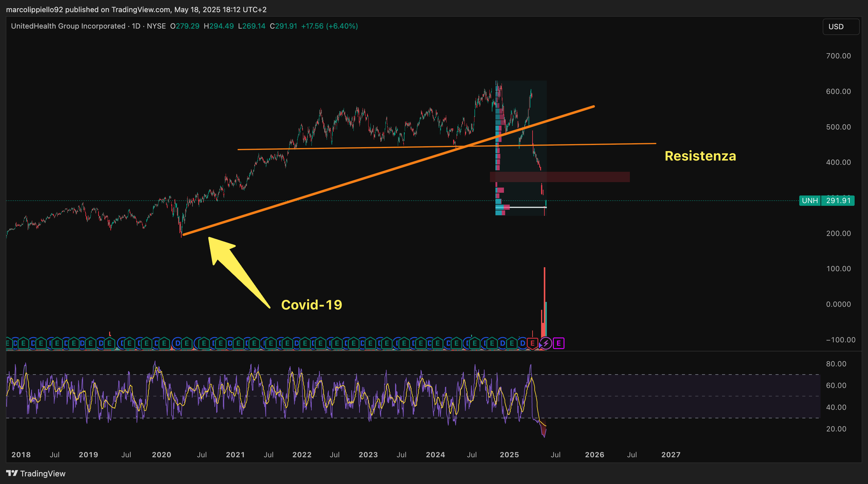Click the purple lightning bolt news marker
The width and height of the screenshot is (868, 484).
point(546,343)
